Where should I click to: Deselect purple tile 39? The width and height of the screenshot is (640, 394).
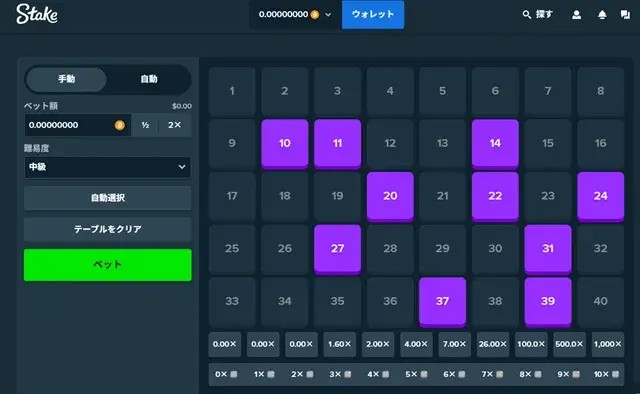(548, 302)
